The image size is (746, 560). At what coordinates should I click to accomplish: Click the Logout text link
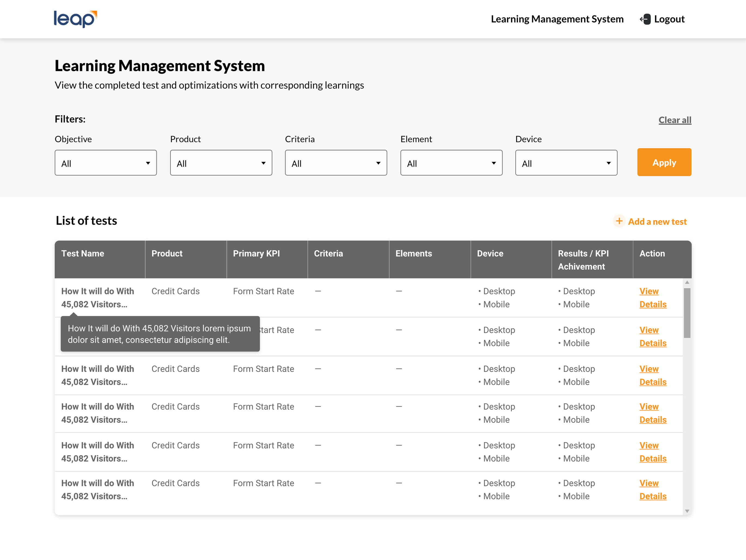[669, 19]
